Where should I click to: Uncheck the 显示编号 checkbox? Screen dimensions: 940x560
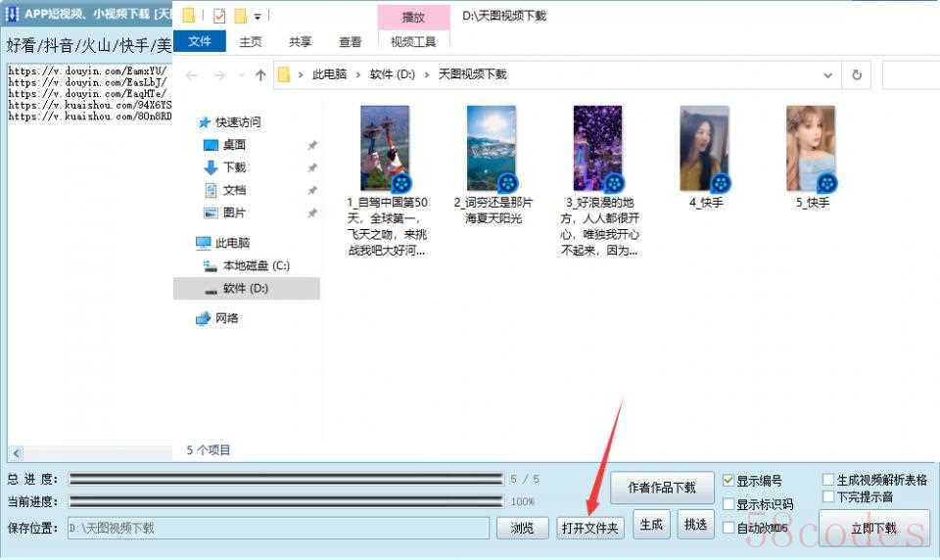coord(728,481)
